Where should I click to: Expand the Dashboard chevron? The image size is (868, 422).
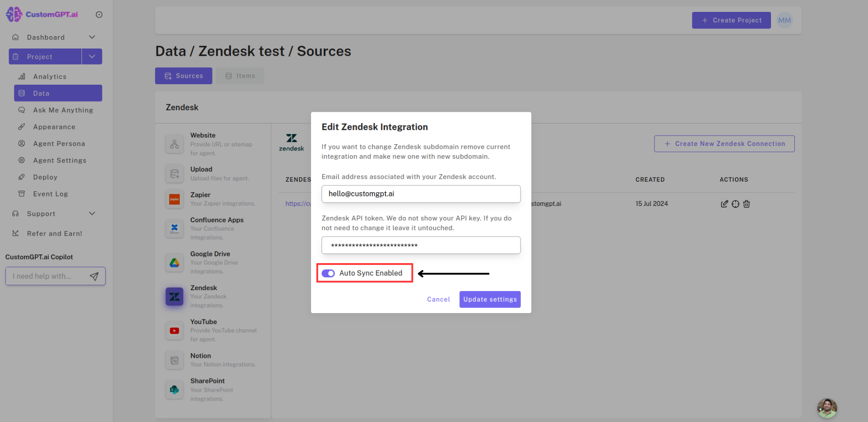(x=92, y=37)
